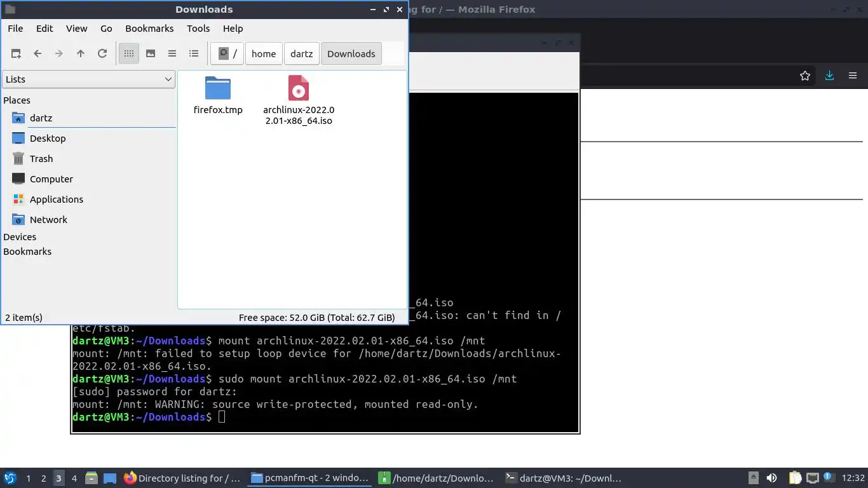Open removable media eject tray icon
The width and height of the screenshot is (868, 488).
754,478
